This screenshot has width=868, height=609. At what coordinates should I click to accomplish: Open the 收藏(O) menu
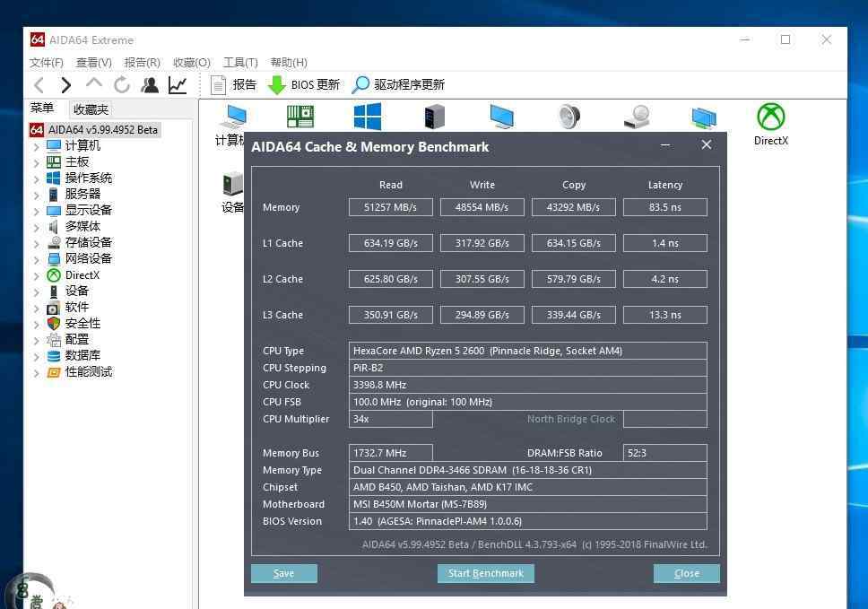[x=191, y=63]
